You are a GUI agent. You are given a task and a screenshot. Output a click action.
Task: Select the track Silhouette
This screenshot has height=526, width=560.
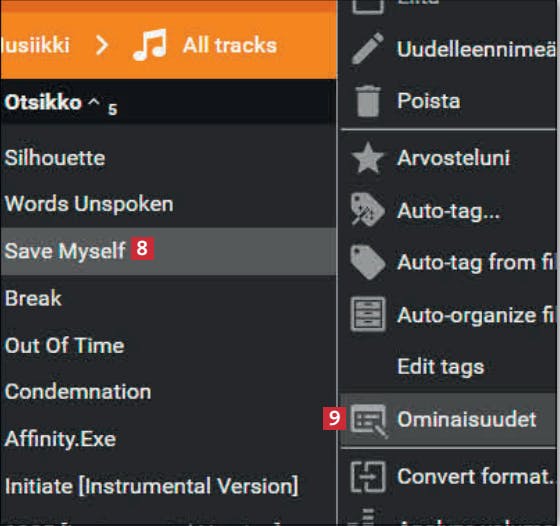point(168,157)
